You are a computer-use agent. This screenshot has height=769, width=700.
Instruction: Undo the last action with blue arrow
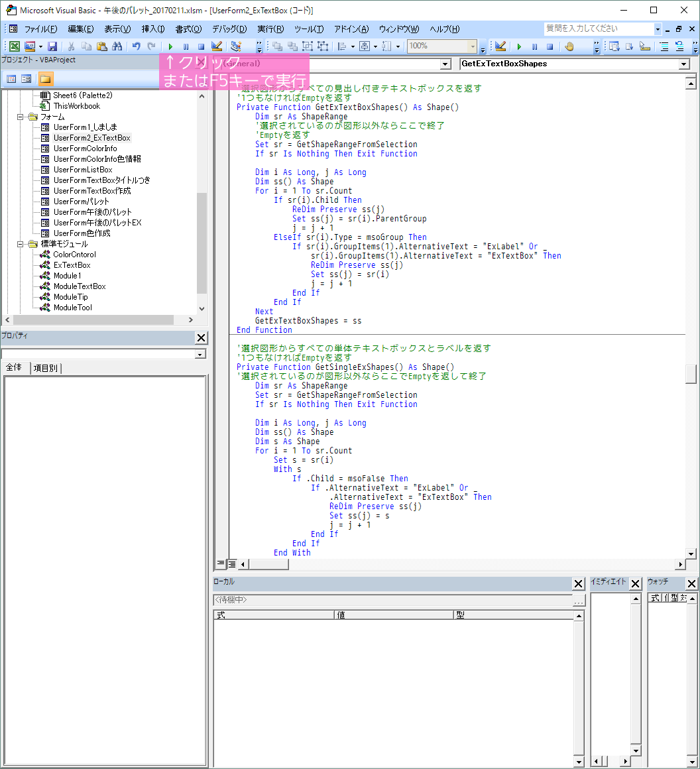[x=136, y=46]
